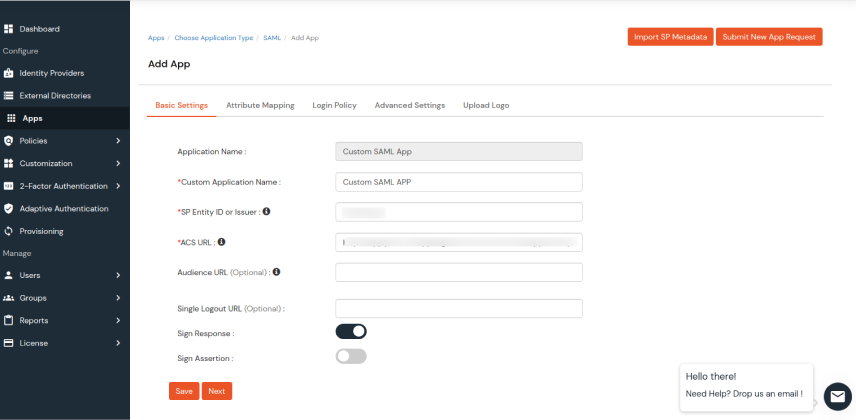This screenshot has width=856, height=420.
Task: Click the Single Logout URL field
Action: [x=459, y=308]
